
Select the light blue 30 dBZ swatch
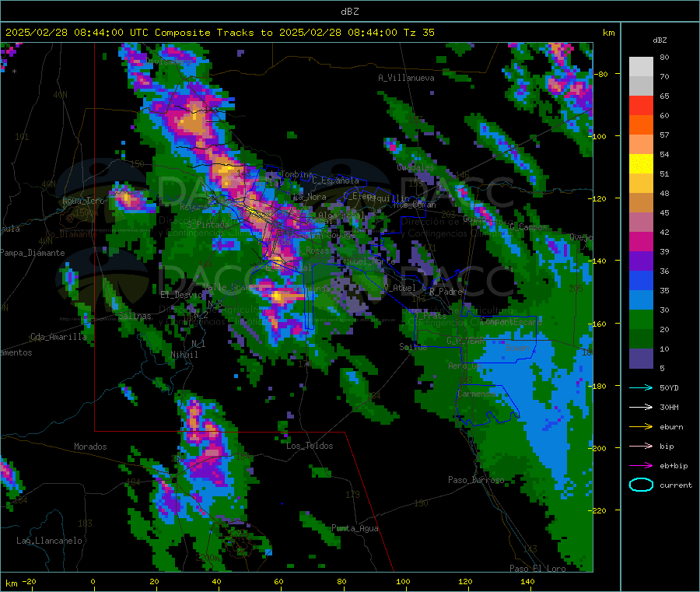click(x=641, y=300)
